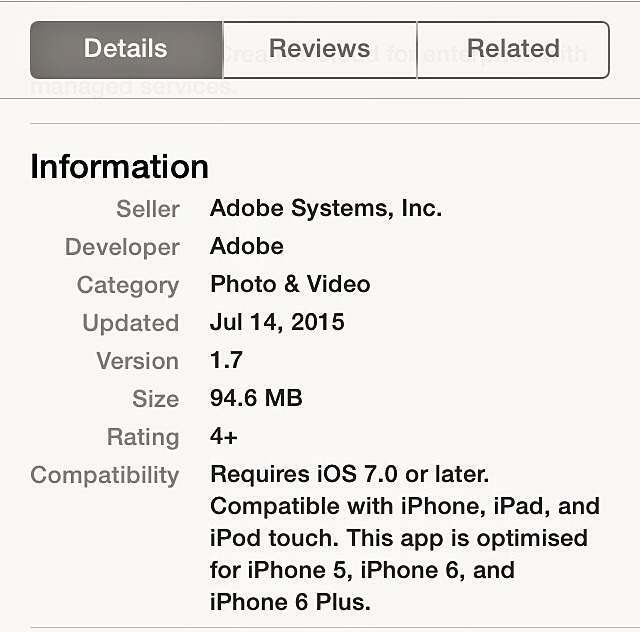640x632 pixels.
Task: Tap the Seller label
Action: tap(148, 209)
